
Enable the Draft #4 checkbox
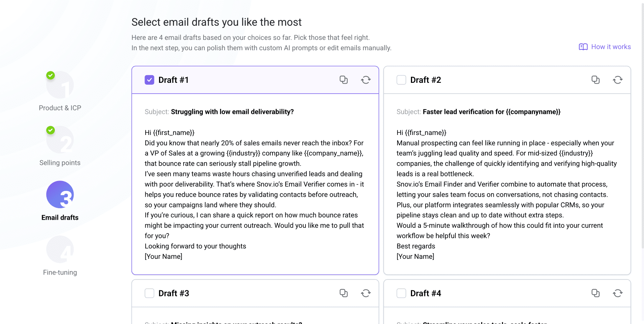[x=401, y=293]
